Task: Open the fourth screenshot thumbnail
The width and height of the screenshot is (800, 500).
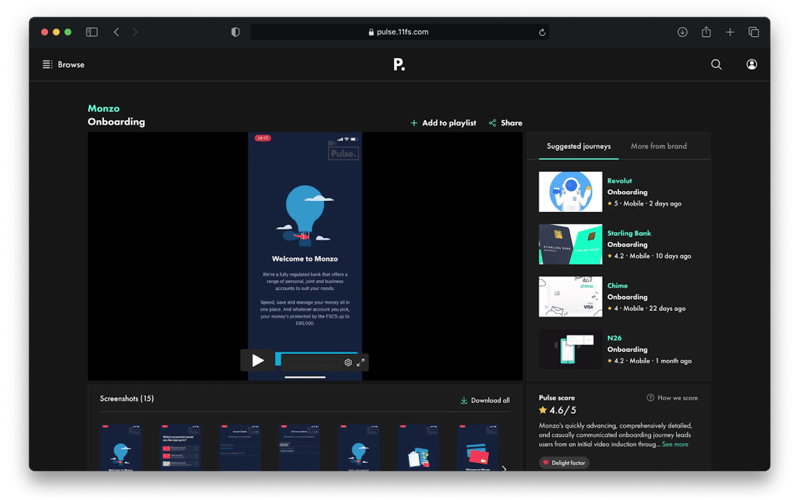Action: pyautogui.click(x=299, y=447)
